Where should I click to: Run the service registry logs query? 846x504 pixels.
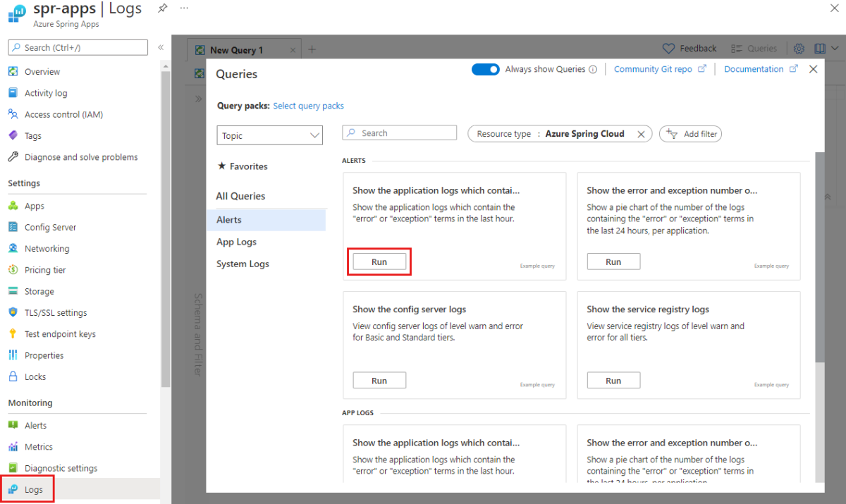[613, 381]
